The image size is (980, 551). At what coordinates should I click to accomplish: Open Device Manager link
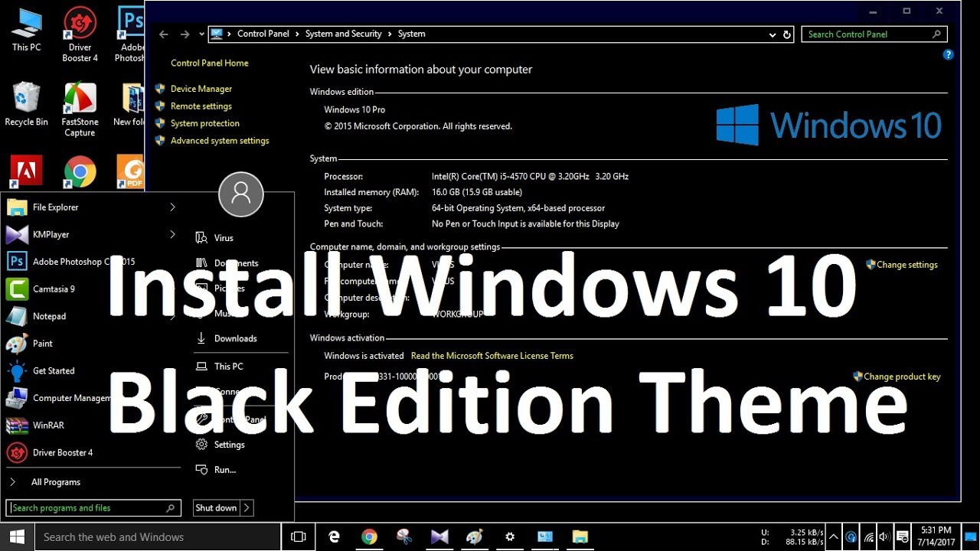pyautogui.click(x=201, y=89)
